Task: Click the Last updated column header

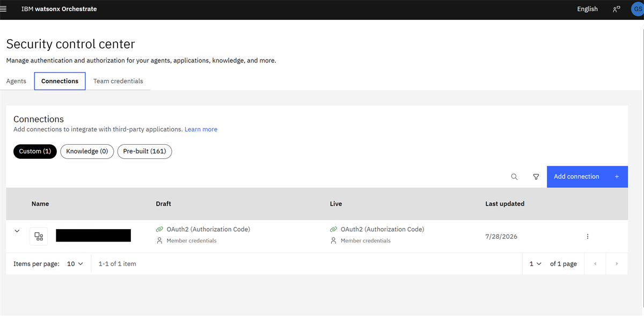Action: pyautogui.click(x=505, y=204)
